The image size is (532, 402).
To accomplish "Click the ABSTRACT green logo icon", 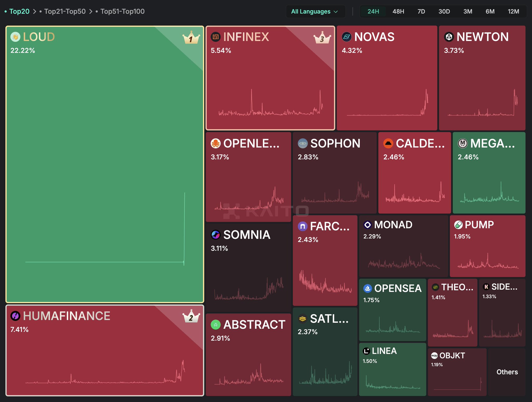I will (216, 325).
